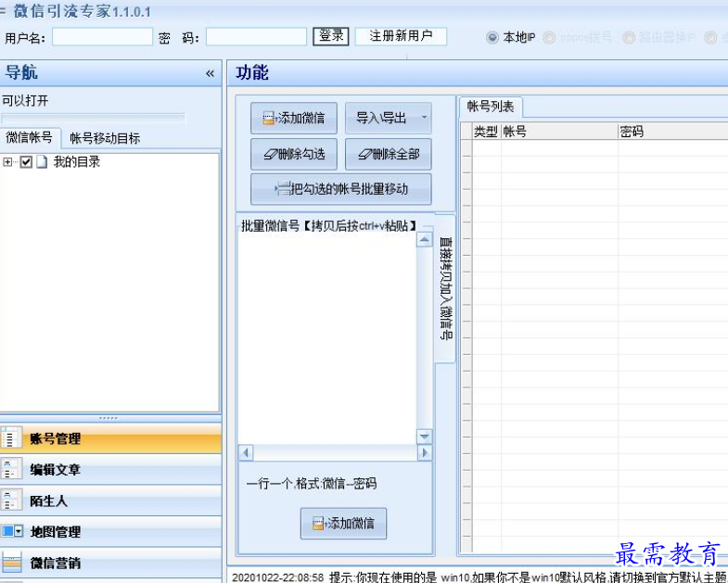
Task: Click the icon on the upper 添加微信 button
Action: pyautogui.click(x=269, y=118)
